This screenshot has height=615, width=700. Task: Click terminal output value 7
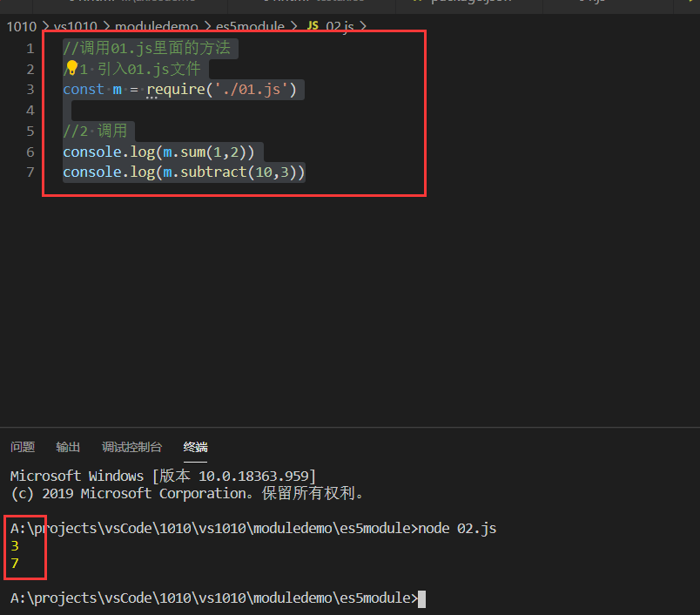(15, 564)
